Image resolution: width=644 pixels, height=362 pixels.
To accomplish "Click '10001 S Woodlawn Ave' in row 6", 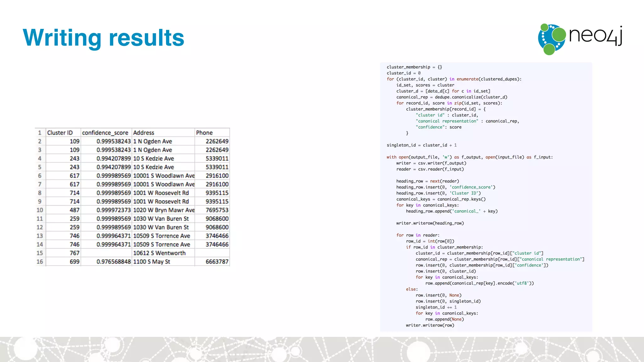I will [163, 176].
